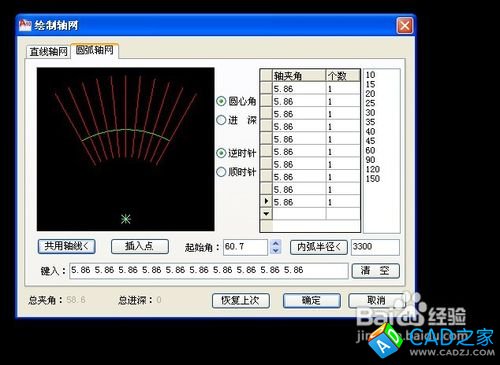Click the current-row arrow marker in the table
The height and width of the screenshot is (365, 500).
point(266,201)
